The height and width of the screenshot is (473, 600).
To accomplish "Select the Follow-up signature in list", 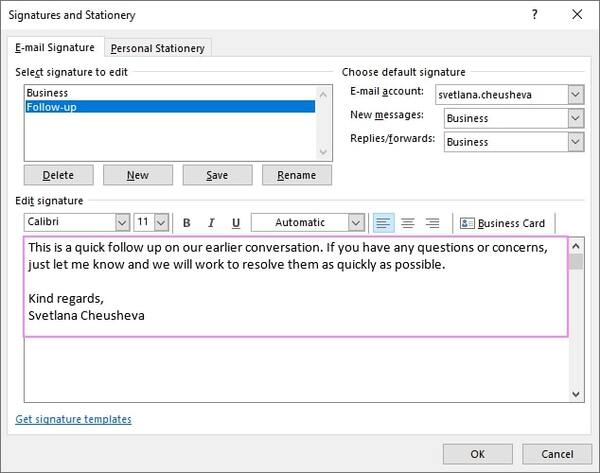I will (x=170, y=107).
